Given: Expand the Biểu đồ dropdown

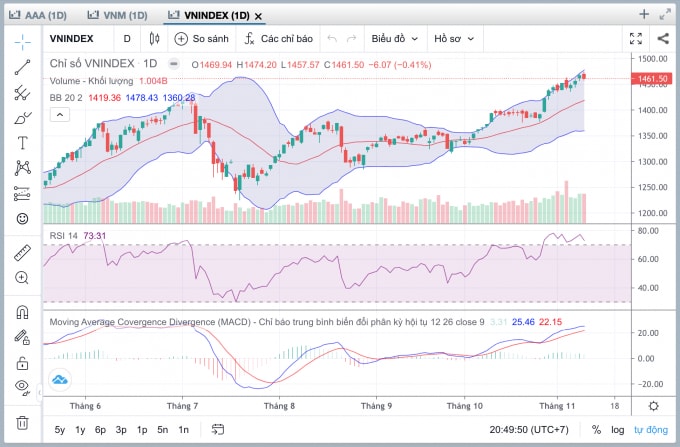Looking at the screenshot, I should click(x=395, y=39).
